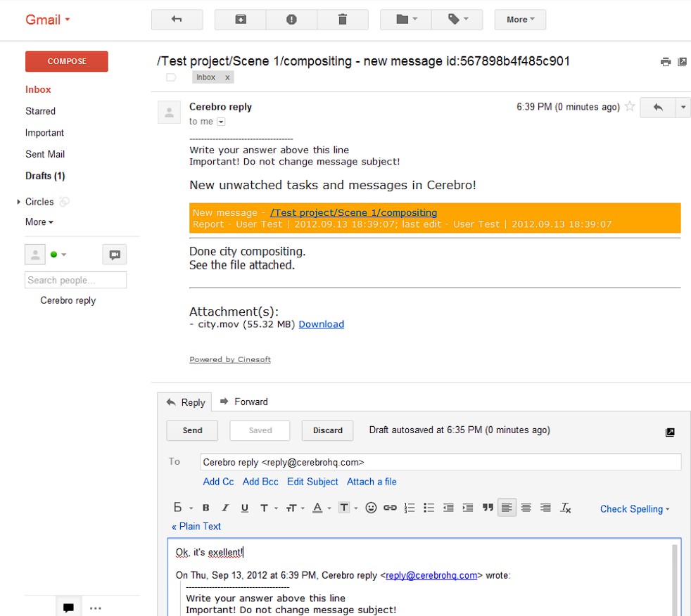The width and height of the screenshot is (691, 616).
Task: Open the Gmail product dropdown
Action: [x=47, y=20]
